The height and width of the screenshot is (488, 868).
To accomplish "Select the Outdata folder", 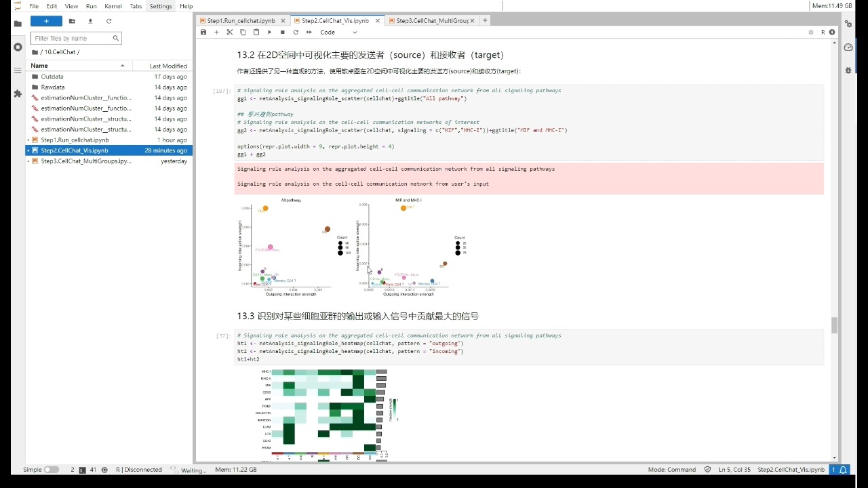I will click(x=109, y=77).
